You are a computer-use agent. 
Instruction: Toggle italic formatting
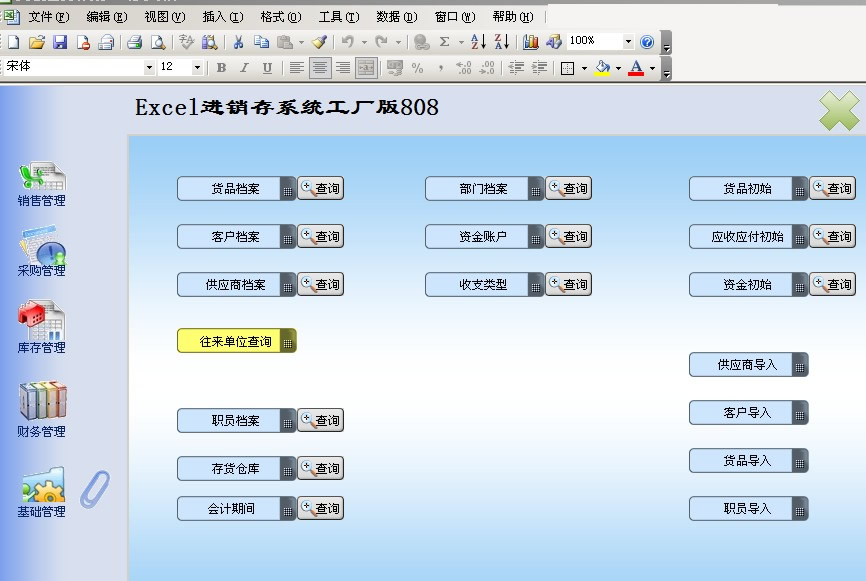244,68
